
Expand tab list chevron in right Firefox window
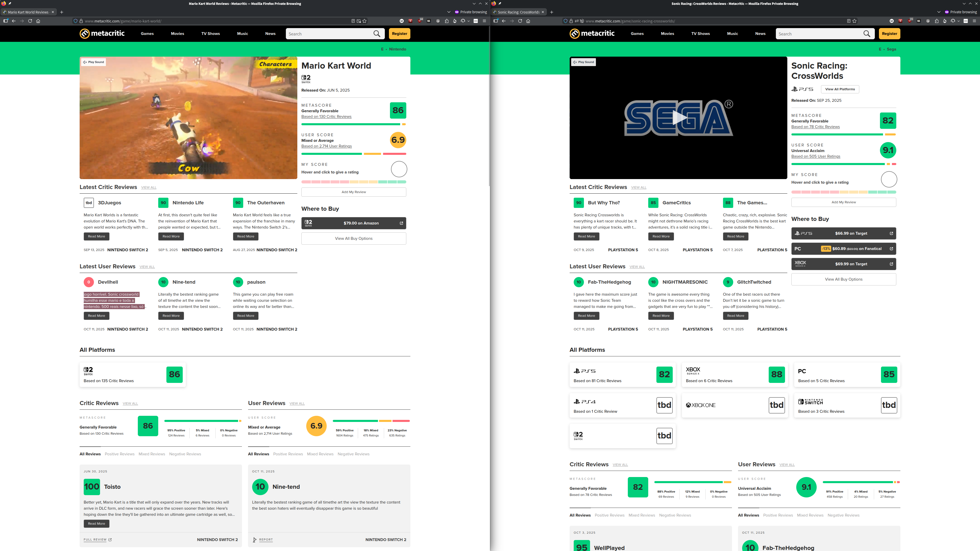pos(939,12)
